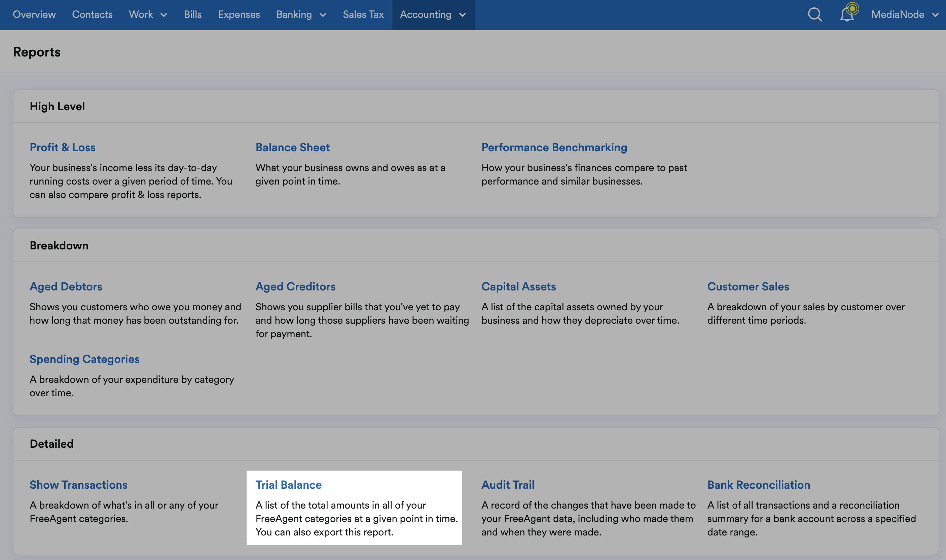Expand the Work menu chevron
The height and width of the screenshot is (560, 946).
coord(163,15)
